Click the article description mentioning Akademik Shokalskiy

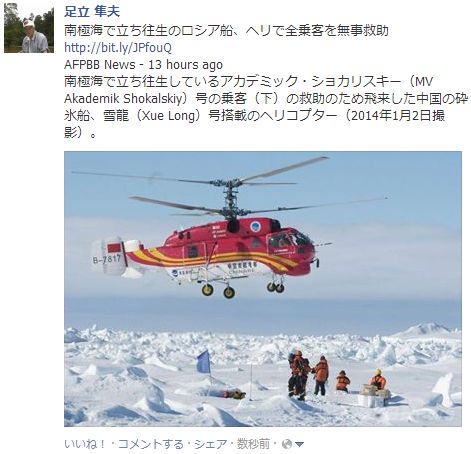pos(265,107)
